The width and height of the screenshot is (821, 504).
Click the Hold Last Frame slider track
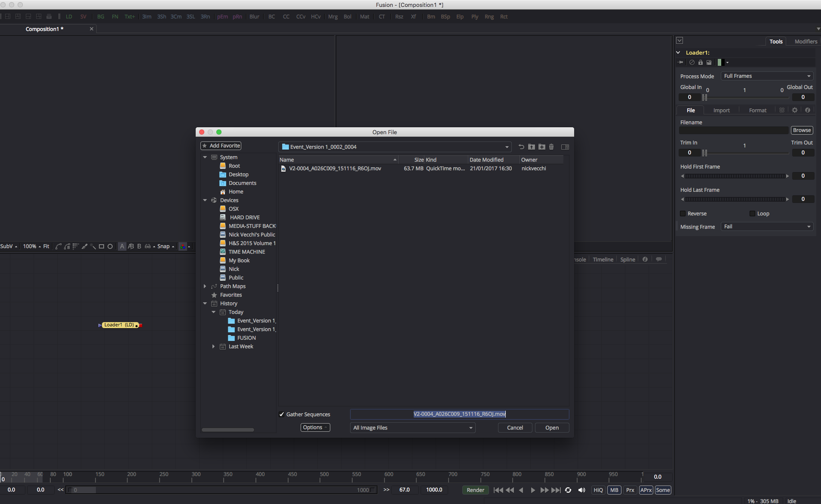pyautogui.click(x=735, y=200)
